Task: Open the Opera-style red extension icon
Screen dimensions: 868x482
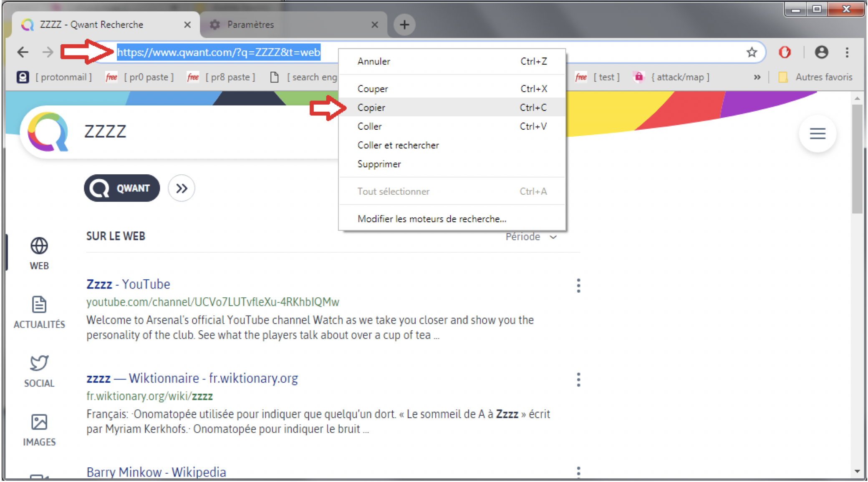Action: coord(785,52)
